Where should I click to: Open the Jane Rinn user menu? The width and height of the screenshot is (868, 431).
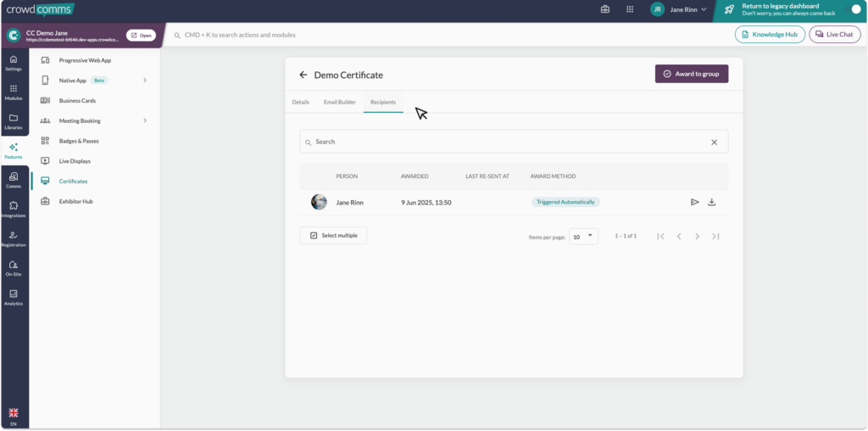pyautogui.click(x=678, y=9)
